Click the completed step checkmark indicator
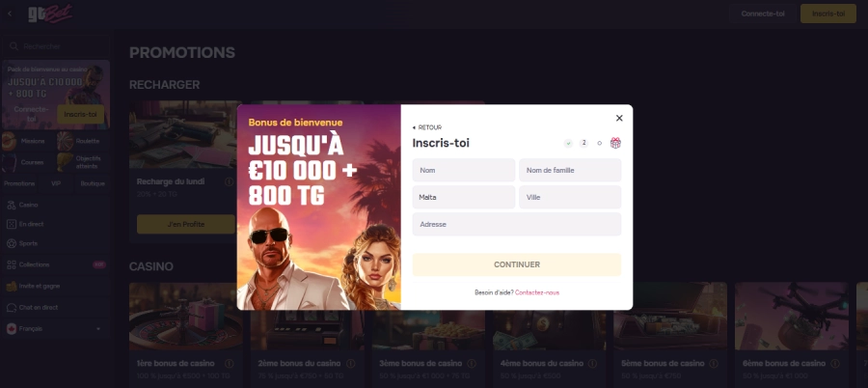The image size is (868, 388). pos(568,143)
